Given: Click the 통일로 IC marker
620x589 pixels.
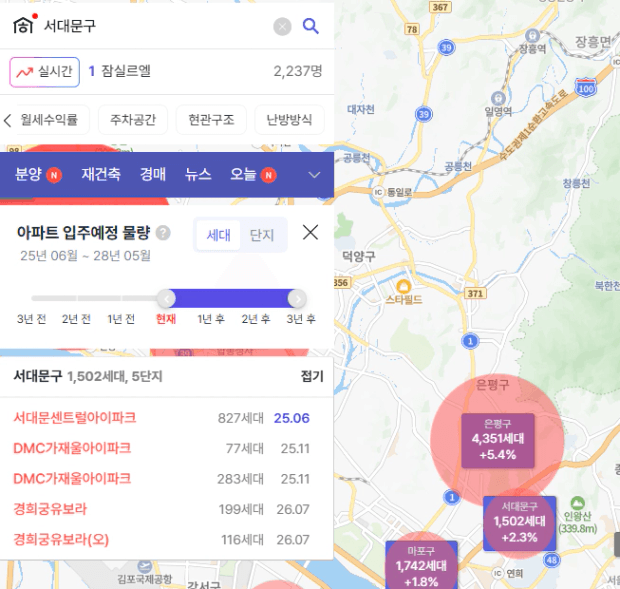Looking at the screenshot, I should (x=378, y=192).
